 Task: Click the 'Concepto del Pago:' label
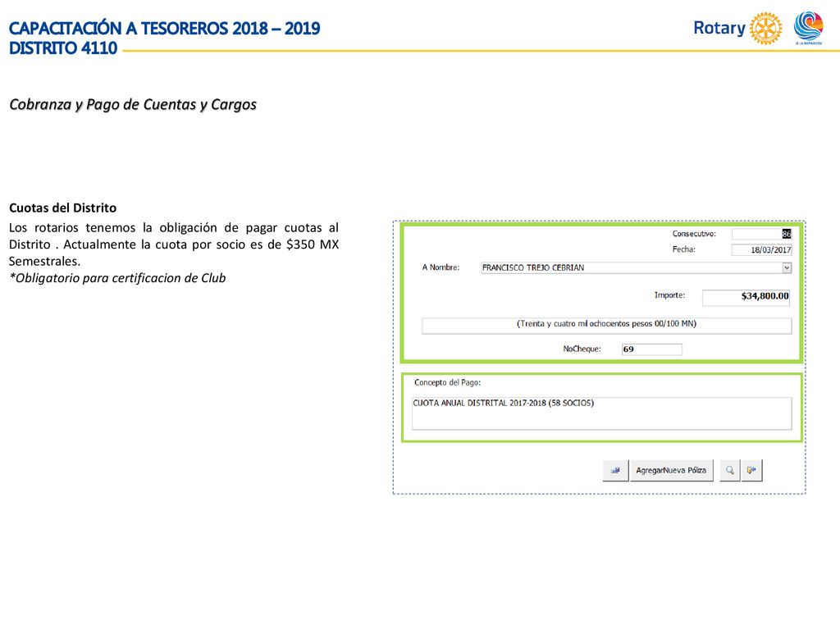point(447,382)
